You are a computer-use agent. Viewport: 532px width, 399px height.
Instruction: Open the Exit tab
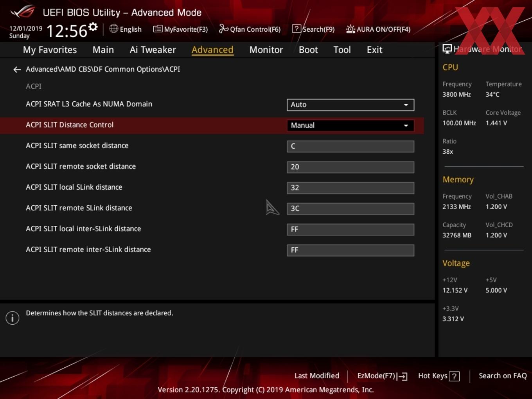click(x=374, y=50)
